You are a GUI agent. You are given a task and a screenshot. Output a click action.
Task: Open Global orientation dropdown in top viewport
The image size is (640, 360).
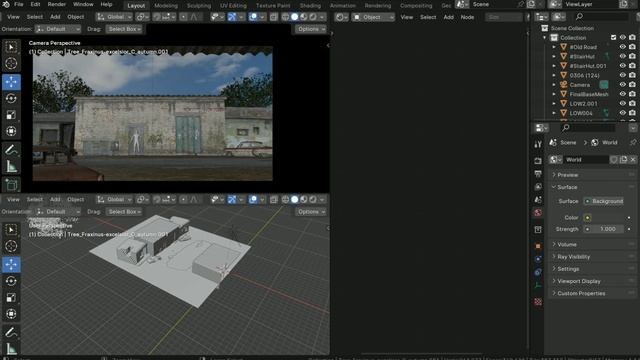114,17
